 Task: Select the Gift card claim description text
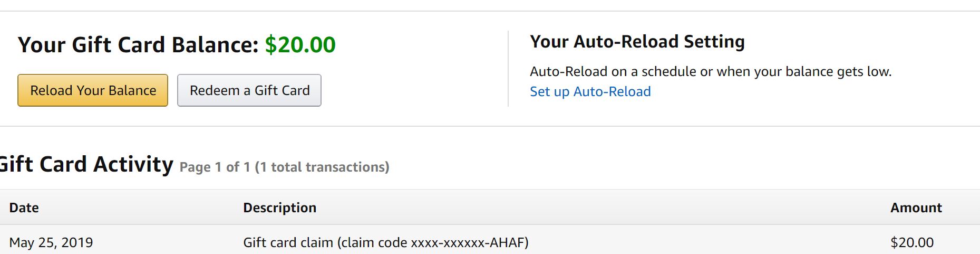pos(288,242)
